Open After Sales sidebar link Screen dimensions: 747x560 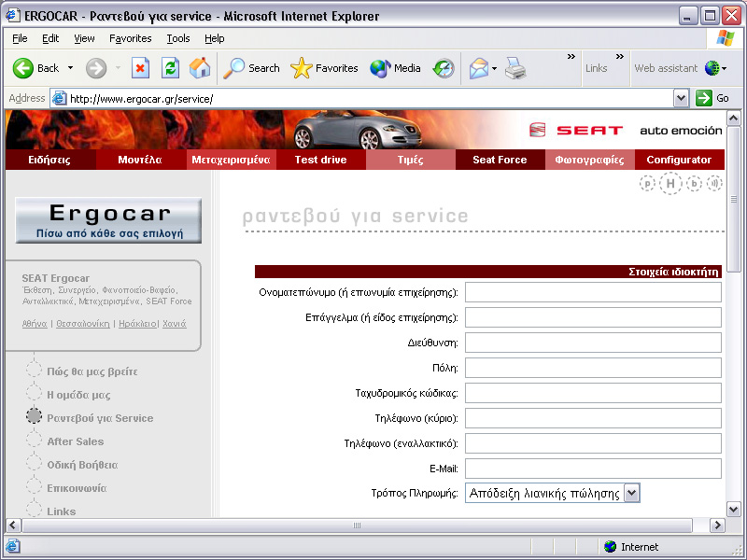[76, 441]
